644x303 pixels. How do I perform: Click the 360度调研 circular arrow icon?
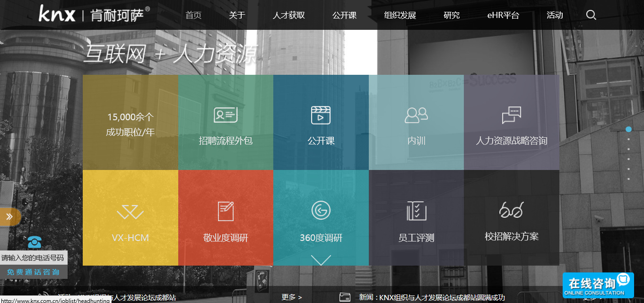321,210
